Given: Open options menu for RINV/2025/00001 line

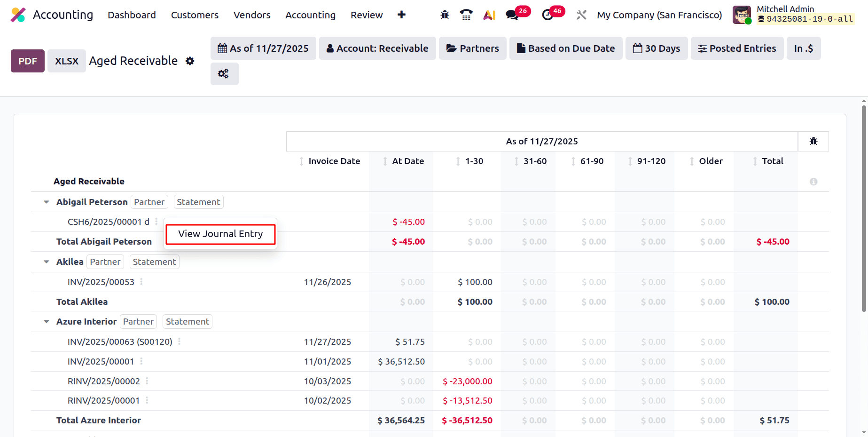Looking at the screenshot, I should click(147, 400).
